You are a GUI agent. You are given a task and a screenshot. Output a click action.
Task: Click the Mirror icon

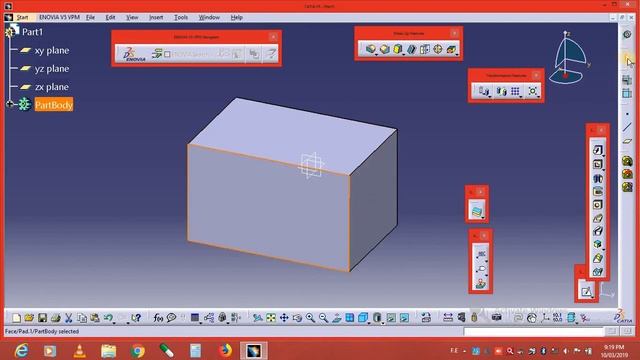coord(501,91)
